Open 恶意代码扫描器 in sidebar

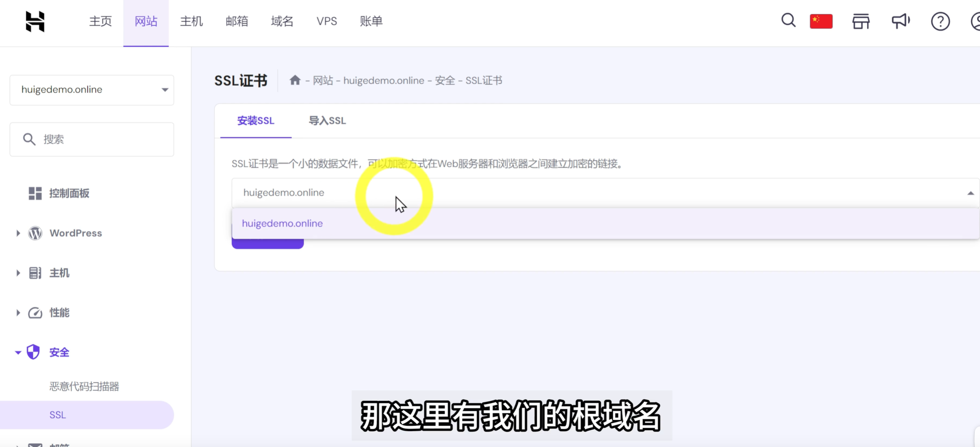pyautogui.click(x=84, y=386)
